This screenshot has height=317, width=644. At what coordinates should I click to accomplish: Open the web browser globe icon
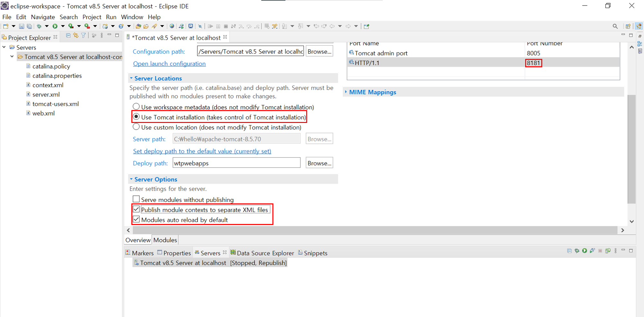[x=172, y=26]
